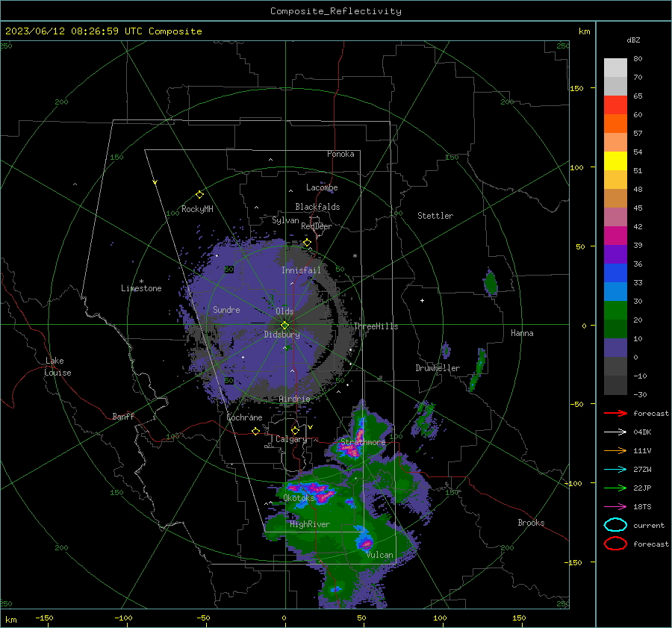Click the Calgary city label
Screen dimensions: 672x628
291,439
